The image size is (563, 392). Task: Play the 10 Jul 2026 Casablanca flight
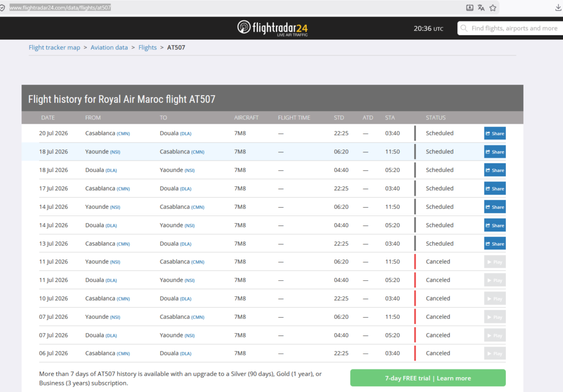click(495, 299)
